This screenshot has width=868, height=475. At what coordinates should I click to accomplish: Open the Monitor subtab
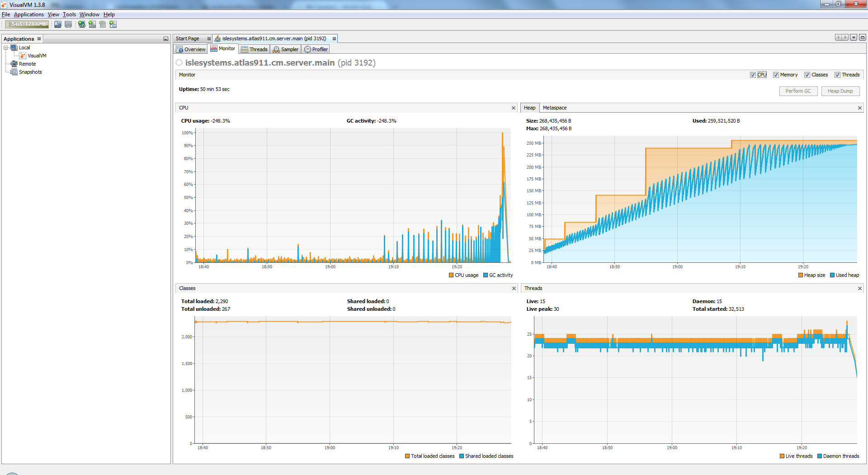pos(223,49)
